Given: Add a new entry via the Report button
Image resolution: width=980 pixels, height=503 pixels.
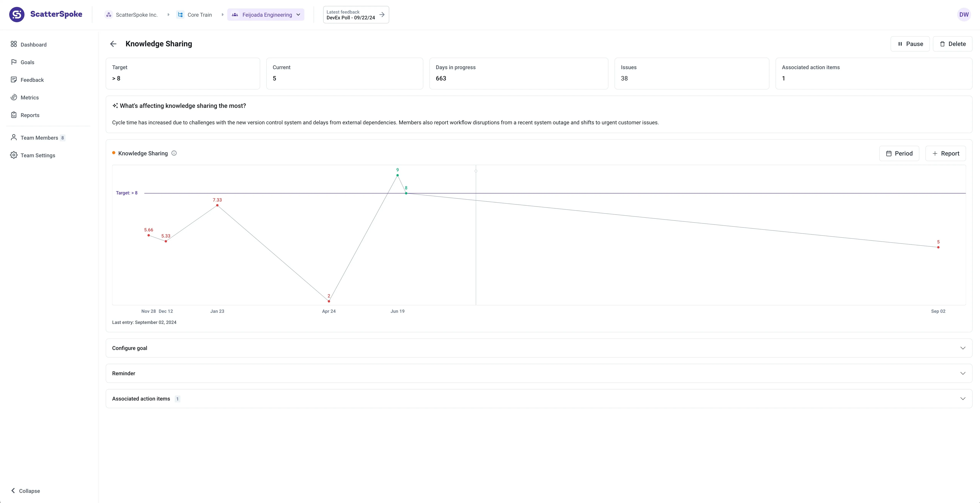Looking at the screenshot, I should [x=945, y=153].
